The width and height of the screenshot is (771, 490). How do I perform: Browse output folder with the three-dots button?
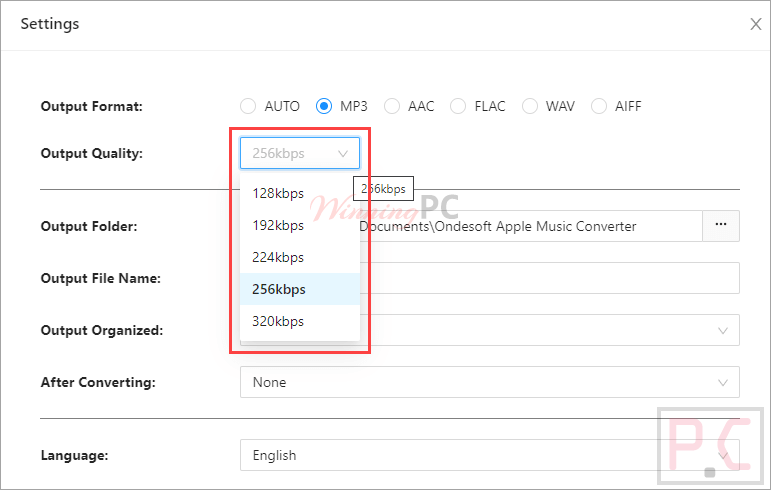click(721, 226)
